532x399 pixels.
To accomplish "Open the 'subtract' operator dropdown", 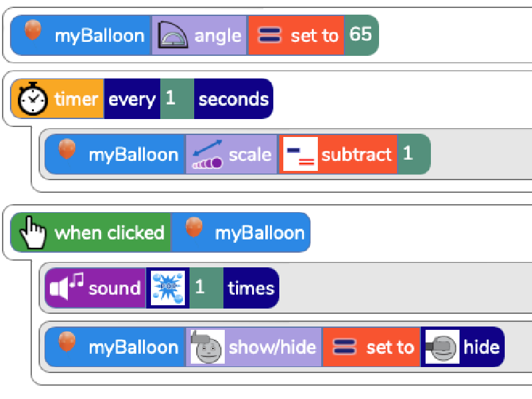I will pyautogui.click(x=338, y=154).
